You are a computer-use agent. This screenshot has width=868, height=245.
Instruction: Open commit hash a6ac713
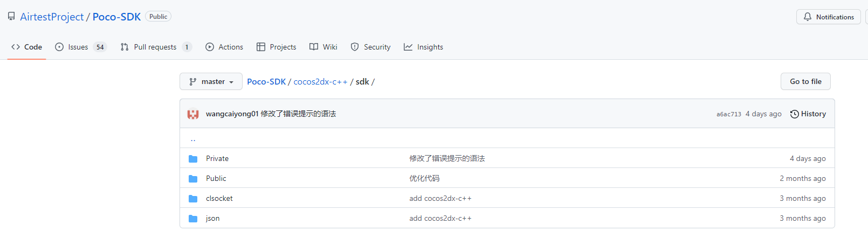(729, 114)
